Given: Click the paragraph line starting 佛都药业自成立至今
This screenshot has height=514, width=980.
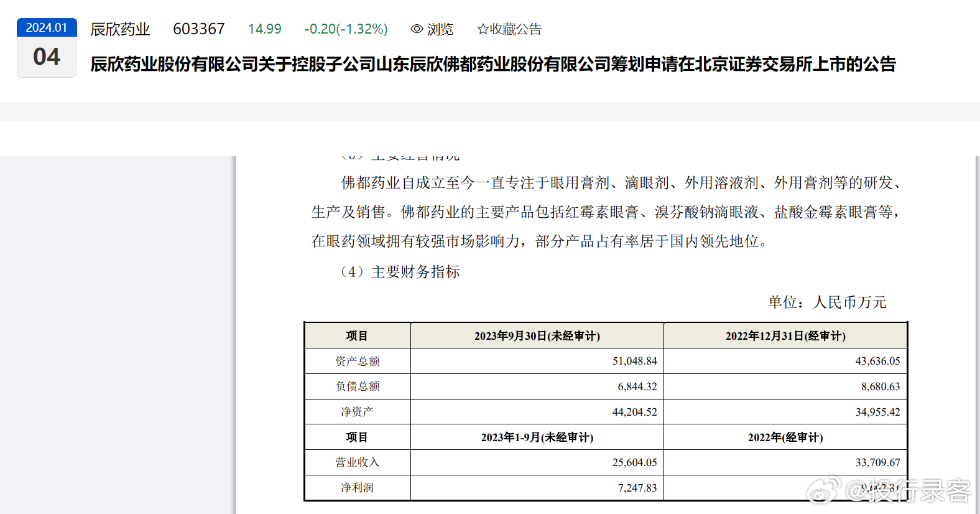Looking at the screenshot, I should [x=622, y=183].
